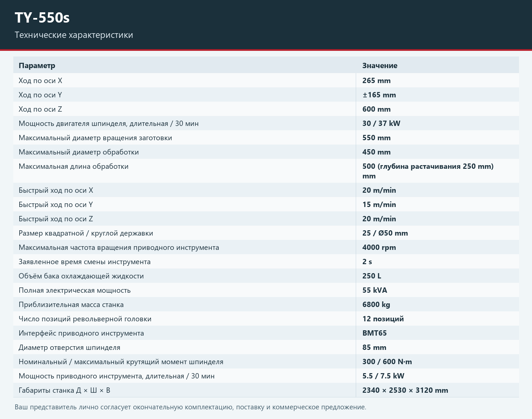Select the value '265 mm'
The height and width of the screenshot is (419, 532).
pyautogui.click(x=376, y=80)
